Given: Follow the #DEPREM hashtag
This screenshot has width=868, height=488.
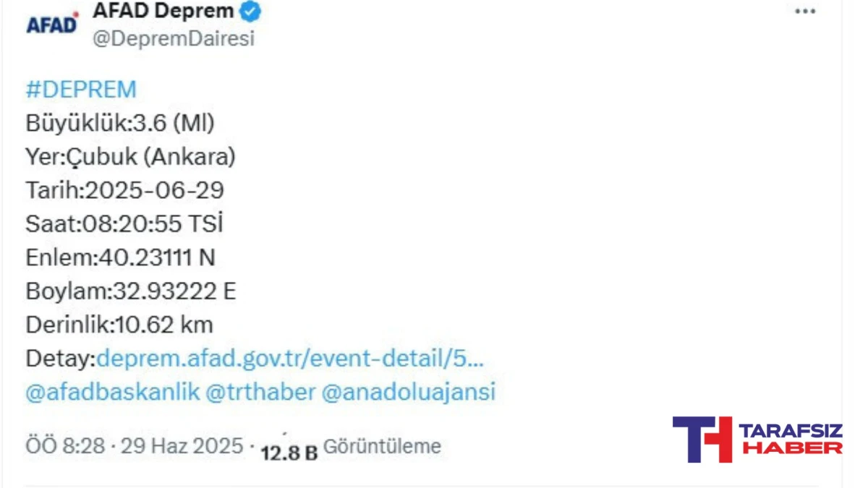Looking at the screenshot, I should (81, 90).
